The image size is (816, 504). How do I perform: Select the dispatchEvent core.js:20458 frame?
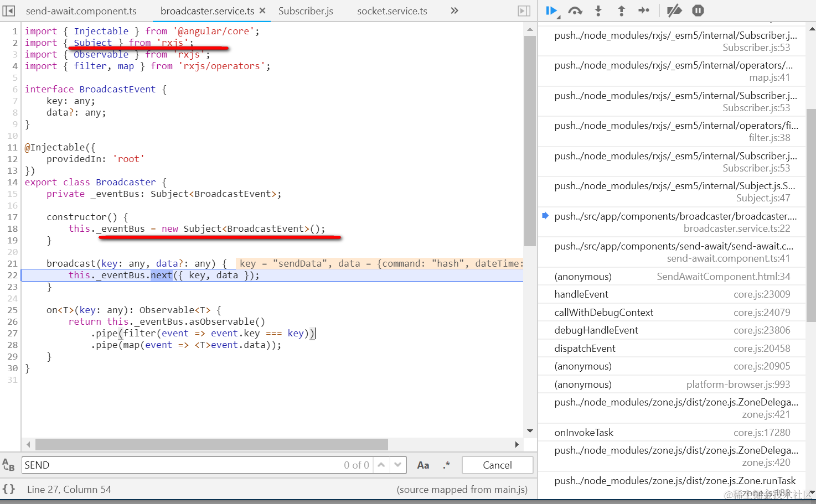point(672,349)
